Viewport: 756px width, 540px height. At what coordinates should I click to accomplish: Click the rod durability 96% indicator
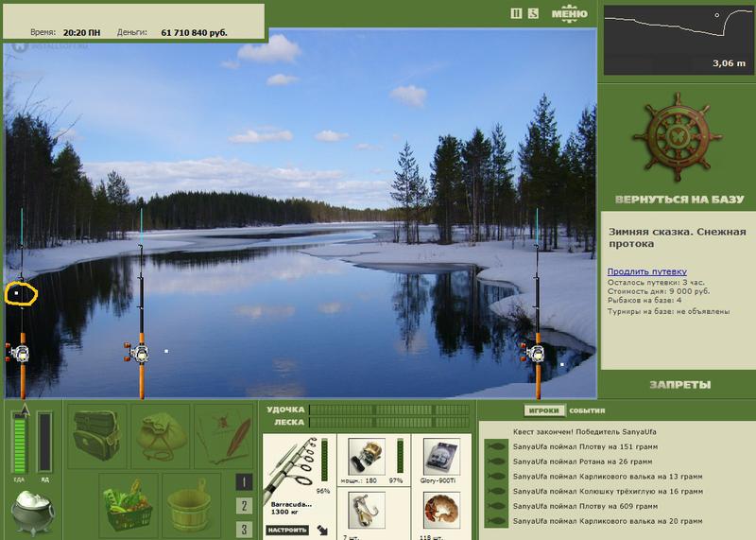click(x=324, y=461)
